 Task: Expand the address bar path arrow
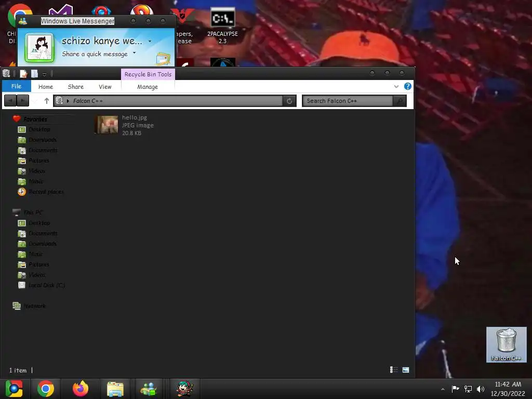[x=68, y=101]
